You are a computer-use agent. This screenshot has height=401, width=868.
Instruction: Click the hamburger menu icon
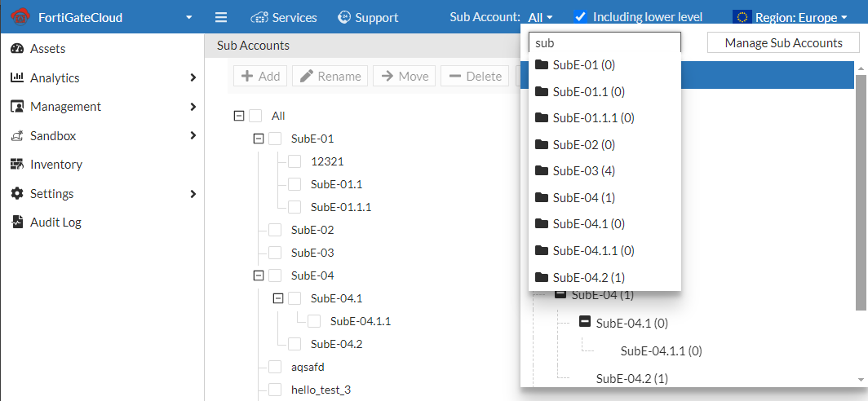220,17
